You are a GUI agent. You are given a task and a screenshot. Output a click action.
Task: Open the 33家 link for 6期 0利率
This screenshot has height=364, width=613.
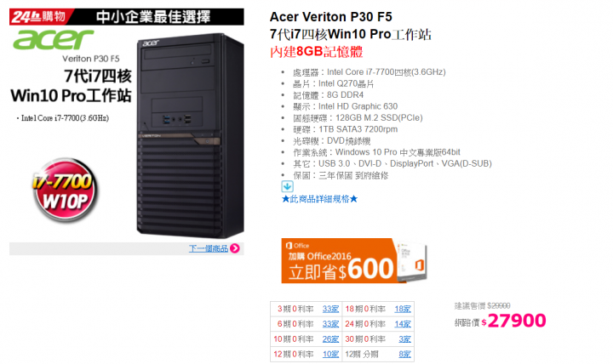coord(330,324)
